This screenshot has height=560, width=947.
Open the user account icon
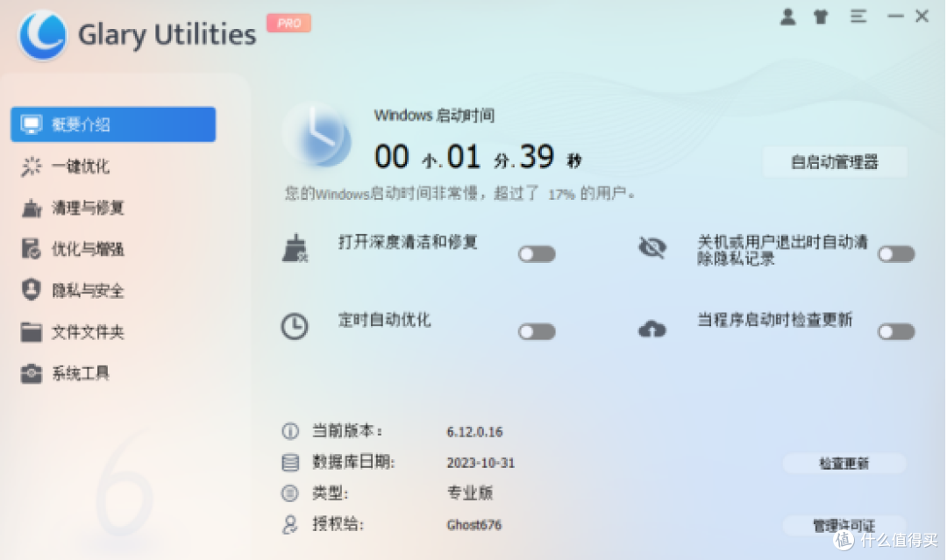[787, 17]
